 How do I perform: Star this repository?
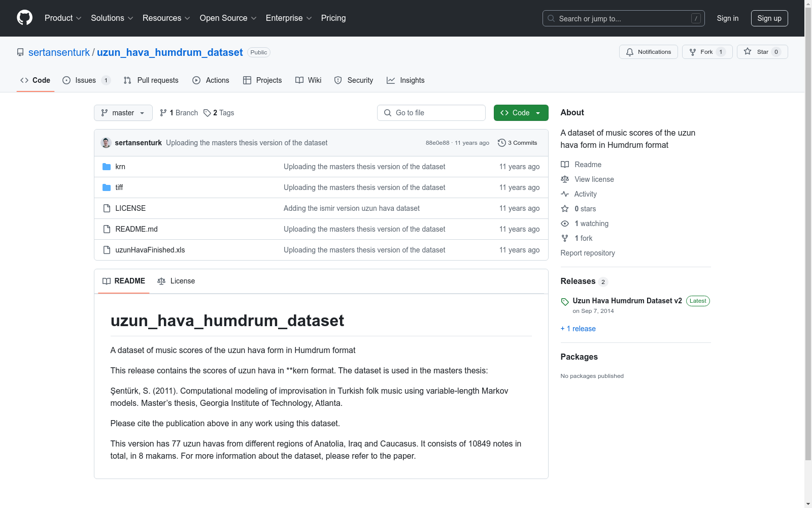point(762,52)
